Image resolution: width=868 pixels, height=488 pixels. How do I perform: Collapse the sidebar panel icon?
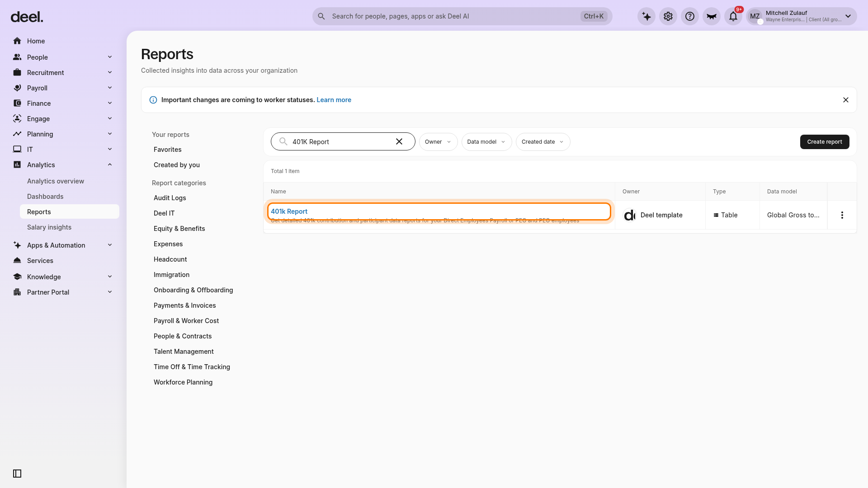(17, 474)
